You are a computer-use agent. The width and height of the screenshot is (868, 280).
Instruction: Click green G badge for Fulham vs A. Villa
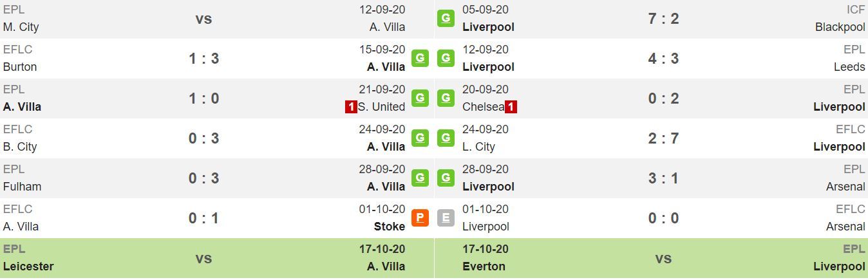click(420, 178)
